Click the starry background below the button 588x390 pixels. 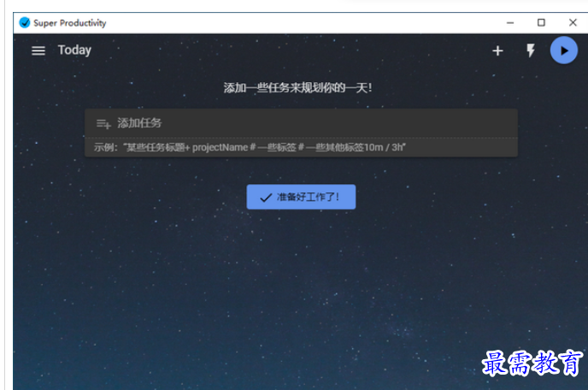[299, 291]
